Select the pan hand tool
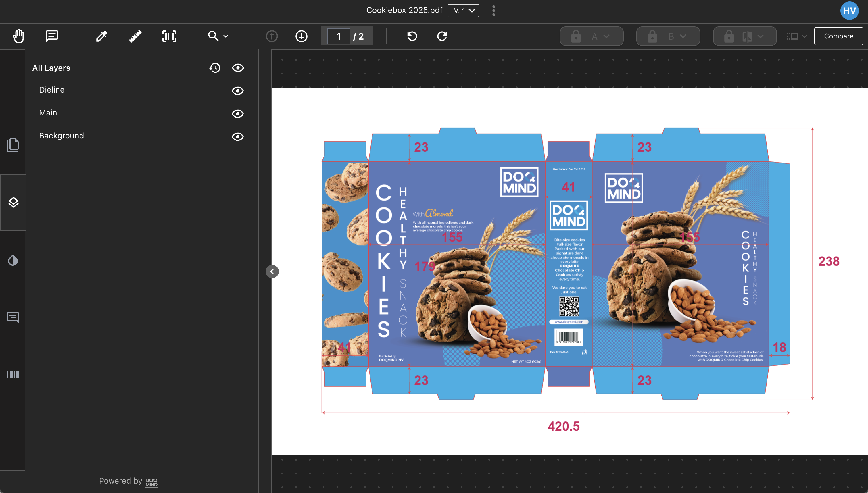 click(18, 36)
